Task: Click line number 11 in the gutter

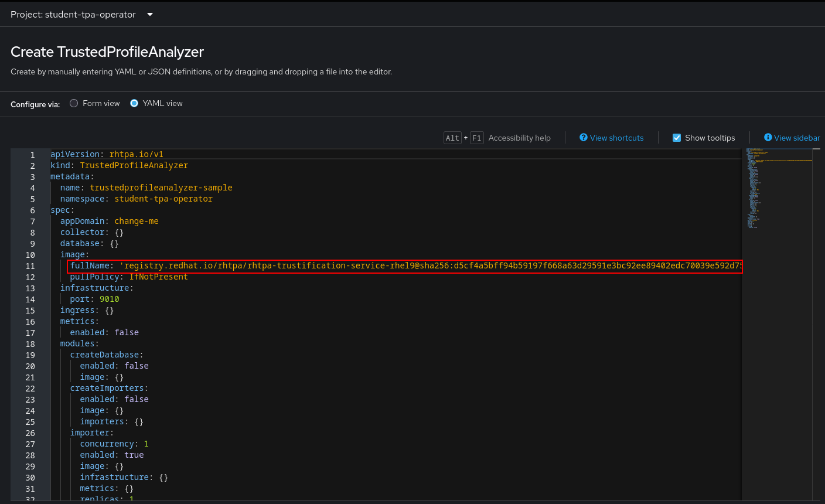Action: pyautogui.click(x=30, y=265)
